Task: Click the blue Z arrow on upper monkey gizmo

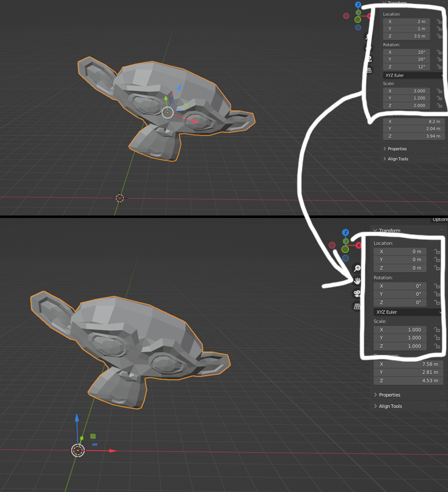Action: coord(179,87)
